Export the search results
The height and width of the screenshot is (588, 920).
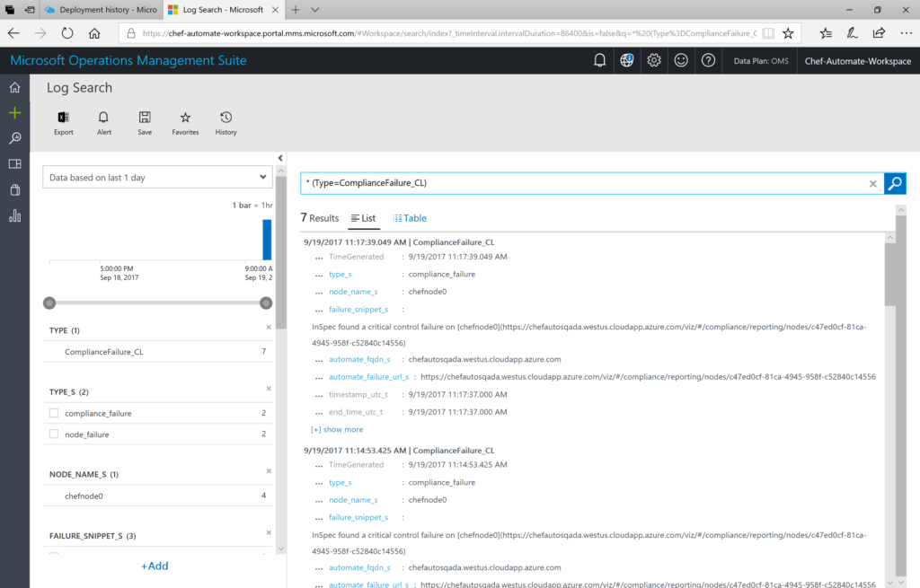63,123
